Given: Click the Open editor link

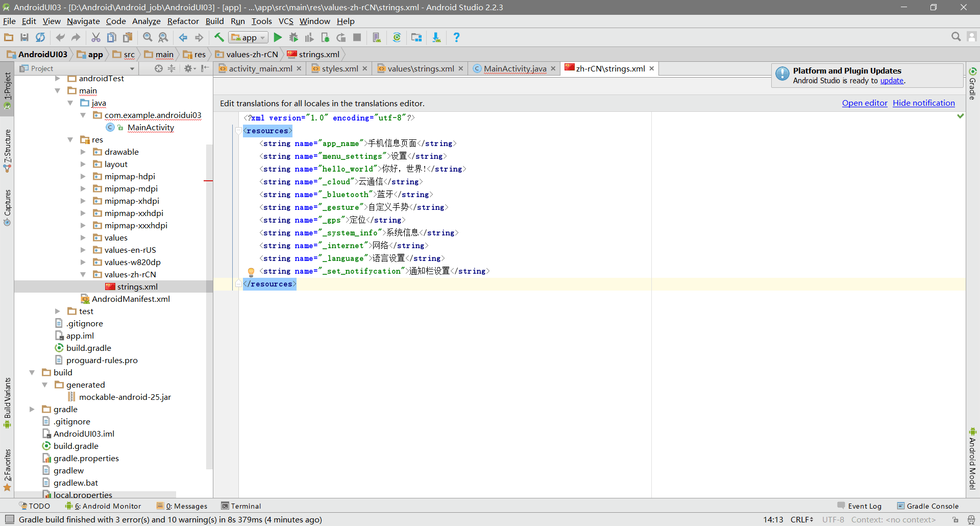Looking at the screenshot, I should pos(865,103).
